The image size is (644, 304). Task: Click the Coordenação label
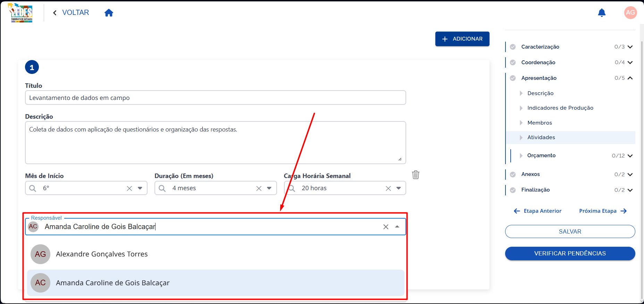538,62
